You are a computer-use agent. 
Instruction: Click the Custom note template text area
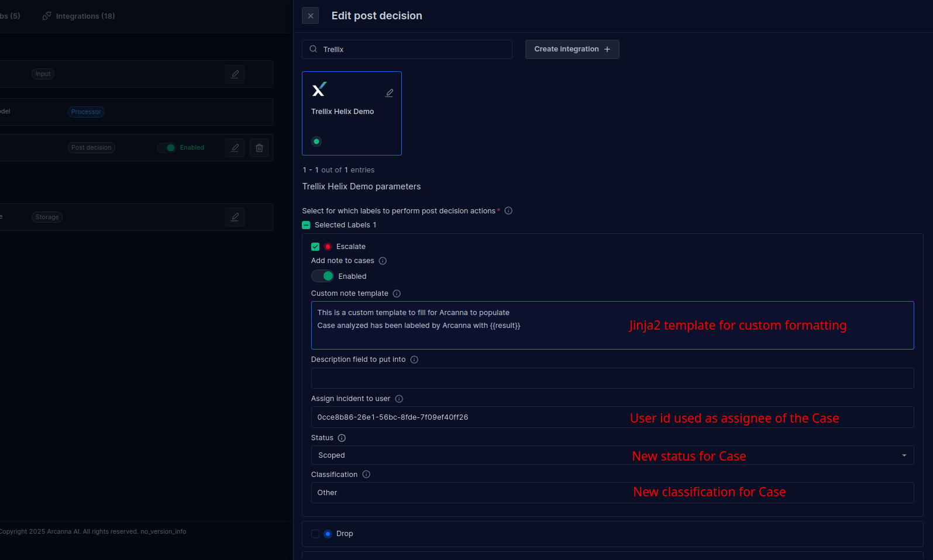click(612, 325)
